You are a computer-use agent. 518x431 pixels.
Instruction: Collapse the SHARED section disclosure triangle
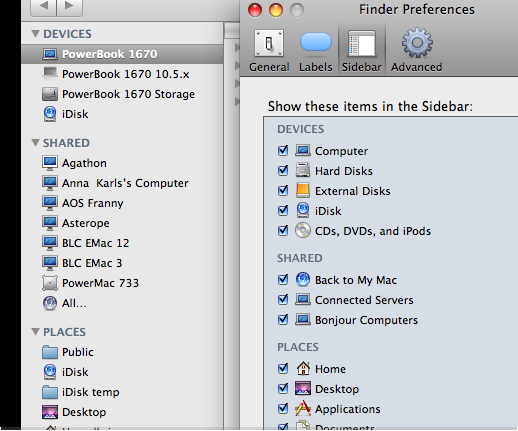click(35, 143)
